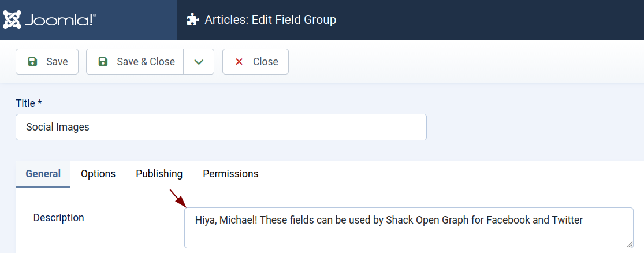The height and width of the screenshot is (253, 644).
Task: Click the Description field label
Action: [x=59, y=218]
